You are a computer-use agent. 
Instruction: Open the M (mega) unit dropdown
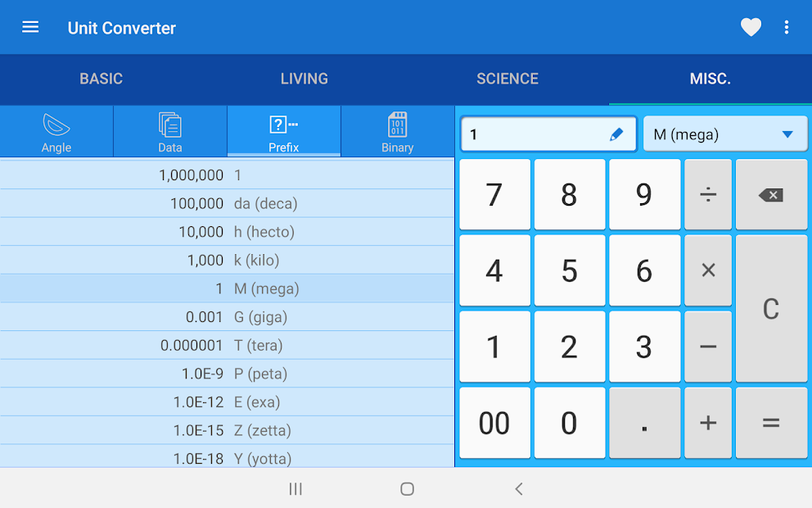[x=725, y=134]
